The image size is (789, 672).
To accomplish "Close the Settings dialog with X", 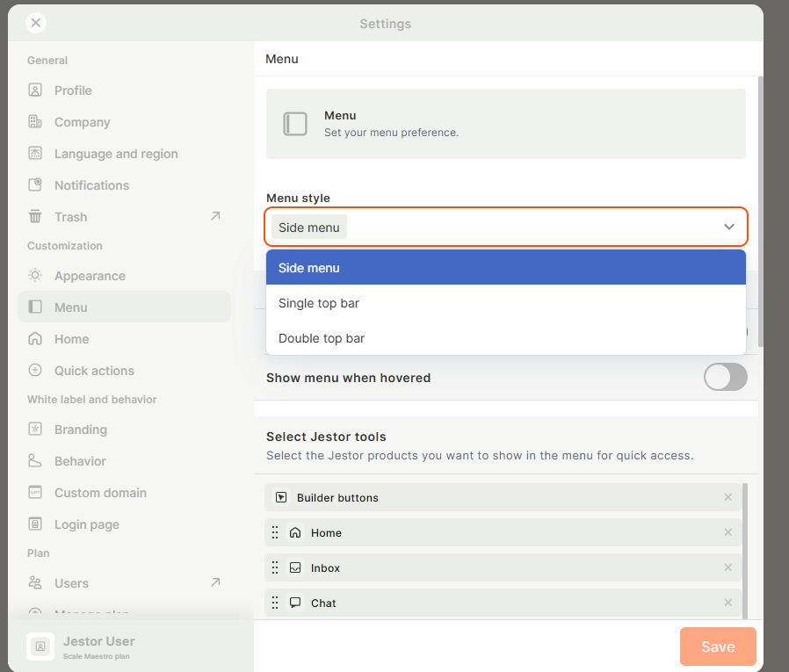I will click(36, 23).
